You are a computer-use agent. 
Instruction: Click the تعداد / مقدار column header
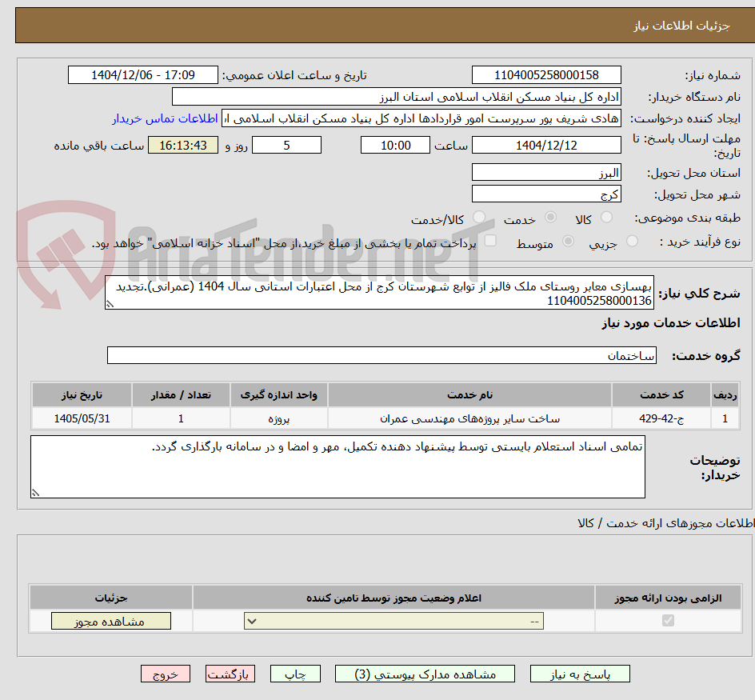[181, 395]
